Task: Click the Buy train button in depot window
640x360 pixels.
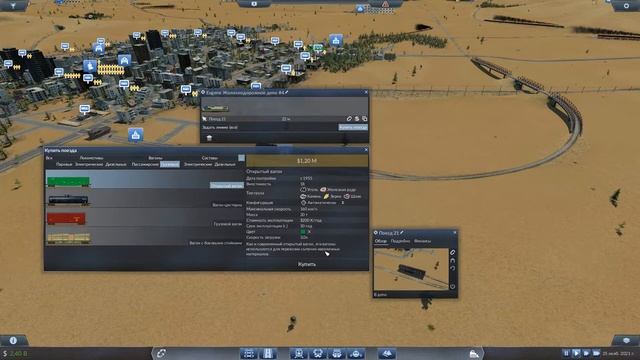Action: pyautogui.click(x=353, y=127)
